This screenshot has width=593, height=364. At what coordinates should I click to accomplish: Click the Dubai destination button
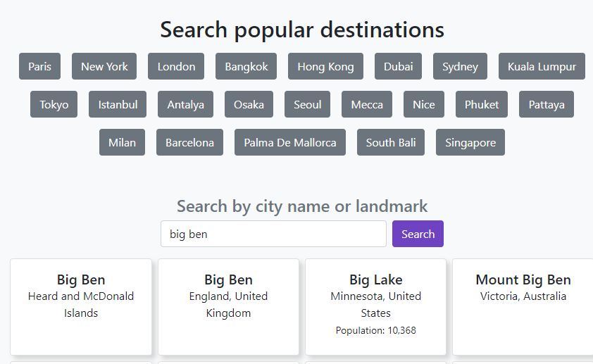point(398,66)
